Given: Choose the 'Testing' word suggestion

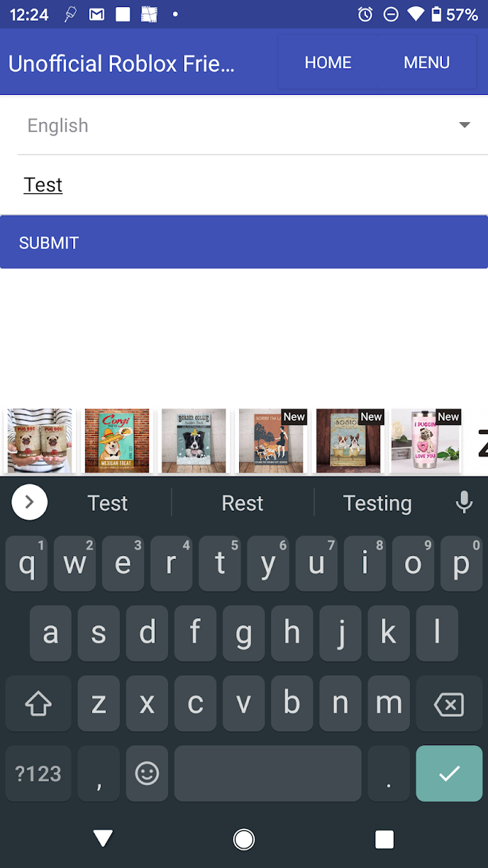Looking at the screenshot, I should tap(377, 503).
